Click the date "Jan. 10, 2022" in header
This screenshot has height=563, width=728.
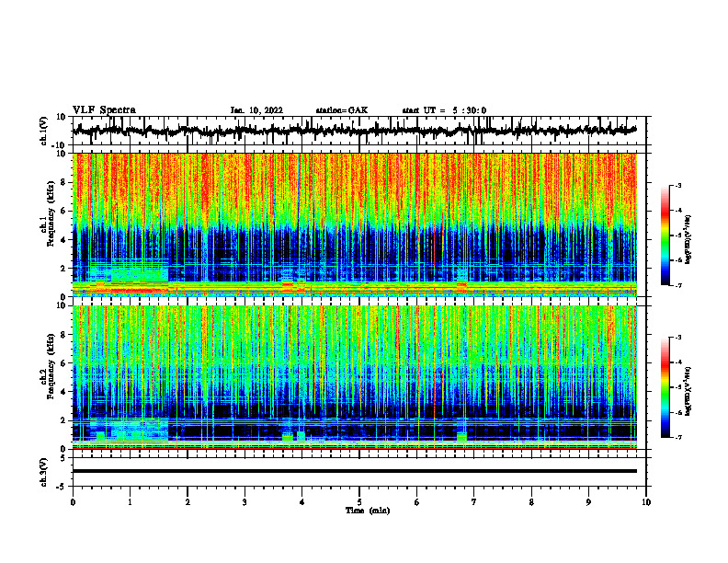[256, 110]
